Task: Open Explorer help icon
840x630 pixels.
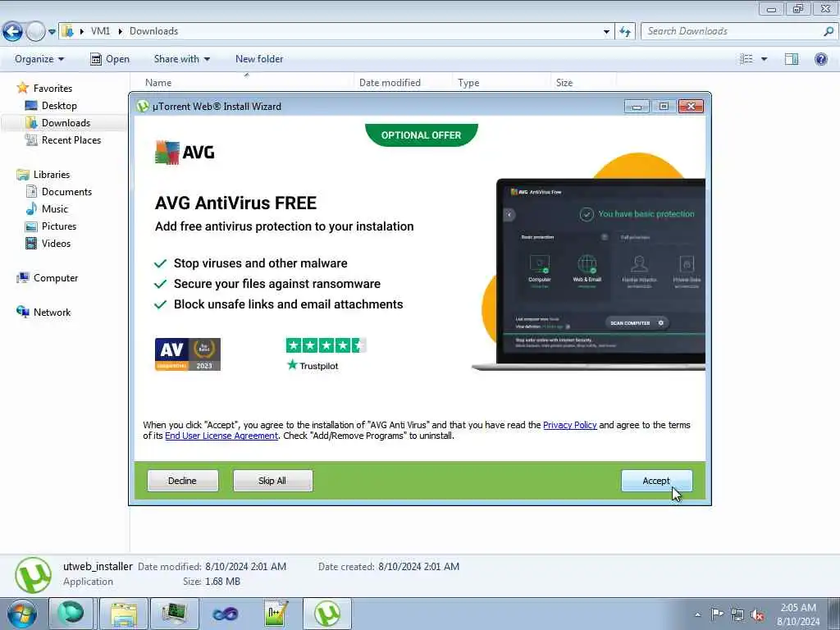Action: click(x=820, y=59)
